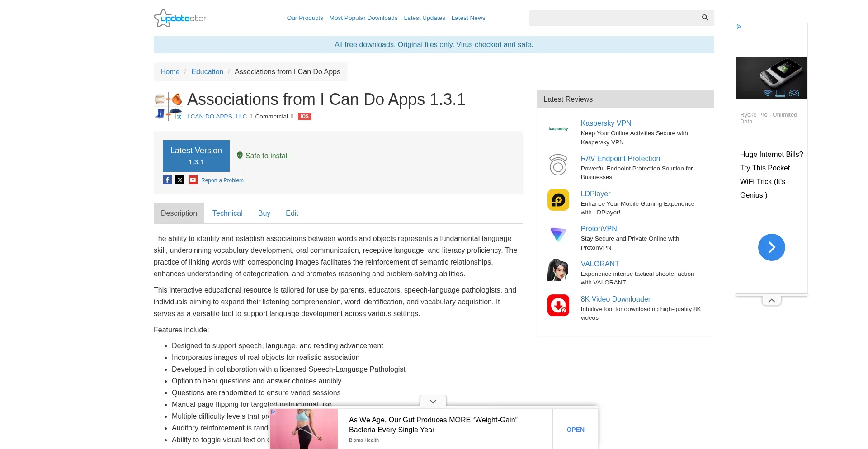Click the blue arrow circle in sidebar ad
868x449 pixels.
772,247
